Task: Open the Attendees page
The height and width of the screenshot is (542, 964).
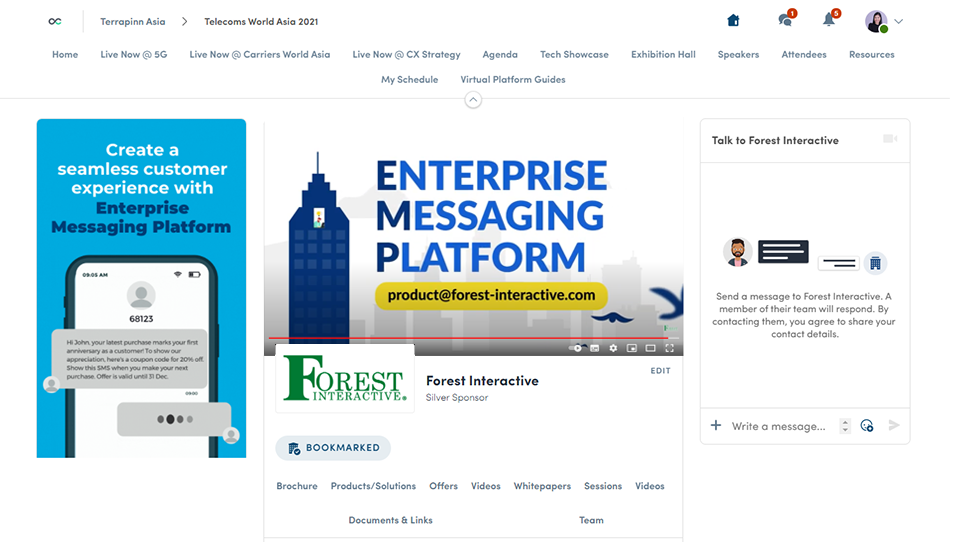Action: click(x=804, y=54)
